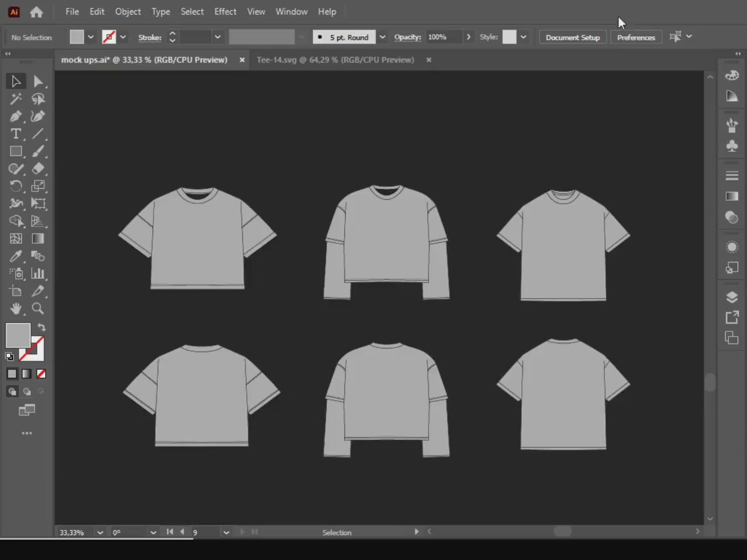Viewport: 747px width, 560px height.
Task: Select the Selection tool arrow
Action: pos(16,81)
